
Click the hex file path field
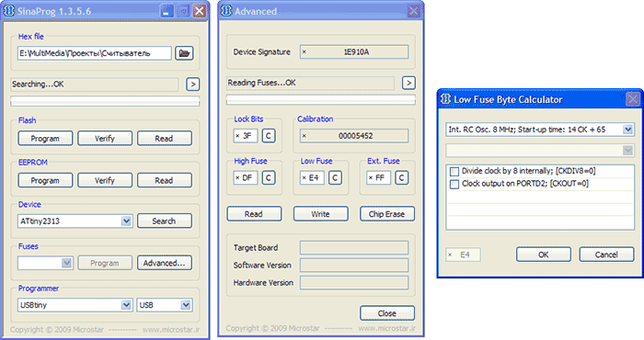[95, 53]
